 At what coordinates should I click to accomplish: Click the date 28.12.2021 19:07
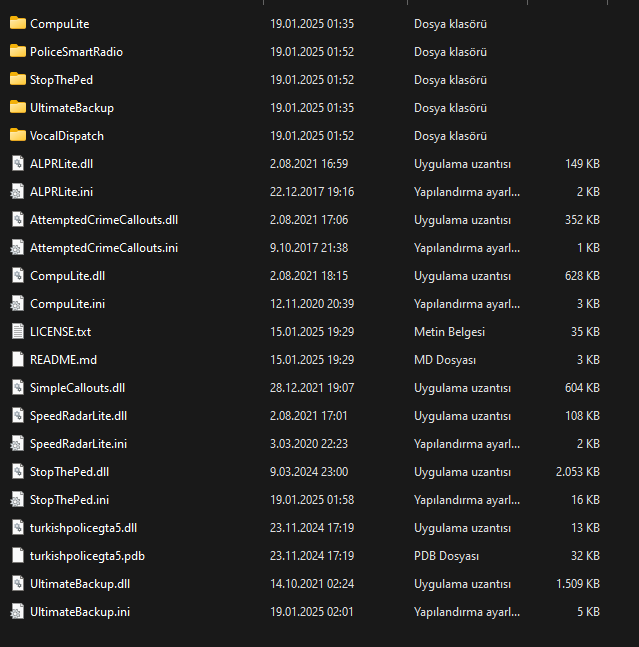pos(312,387)
